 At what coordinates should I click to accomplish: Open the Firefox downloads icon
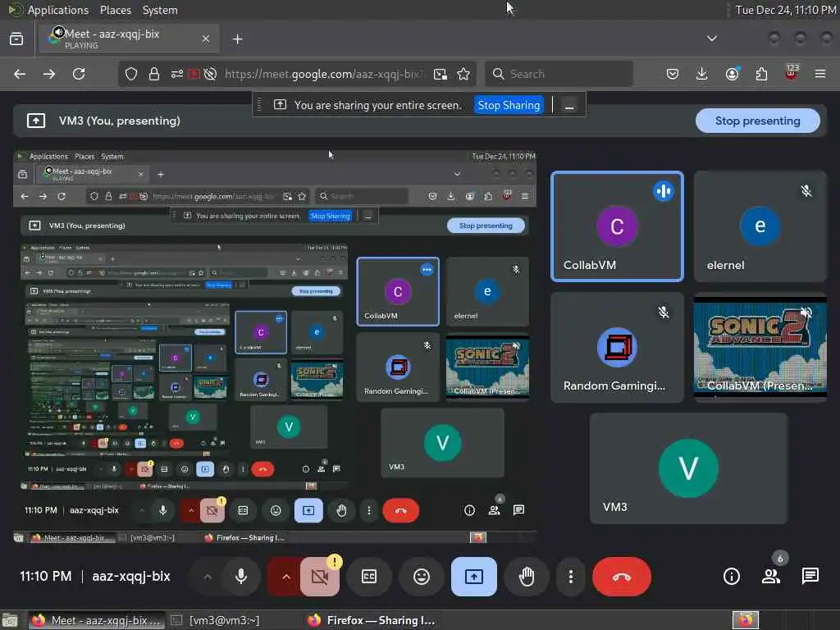tap(702, 74)
